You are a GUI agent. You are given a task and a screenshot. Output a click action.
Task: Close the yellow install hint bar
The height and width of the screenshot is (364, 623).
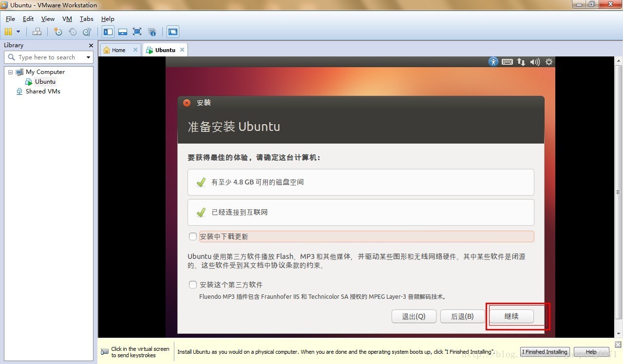click(618, 344)
